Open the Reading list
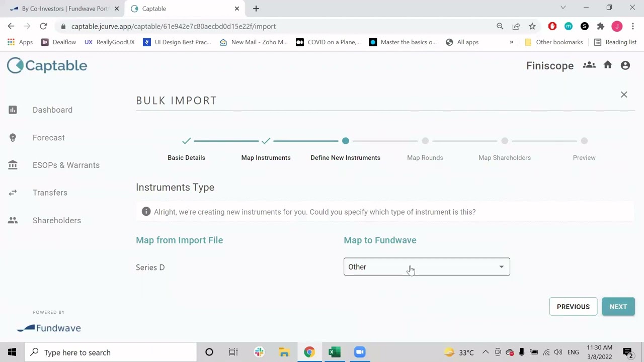Screen dimensions: 644x362 click(615, 42)
